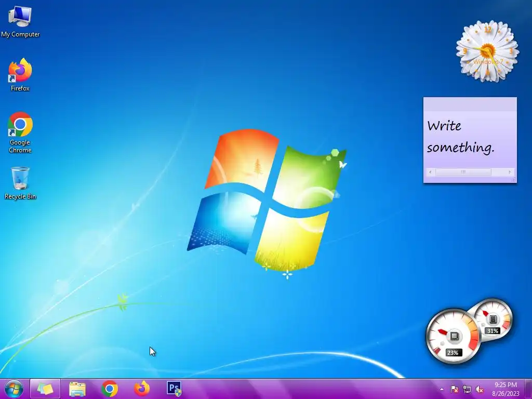Select the Google Chrome desktop shortcut
This screenshot has width=532, height=399.
(20, 132)
